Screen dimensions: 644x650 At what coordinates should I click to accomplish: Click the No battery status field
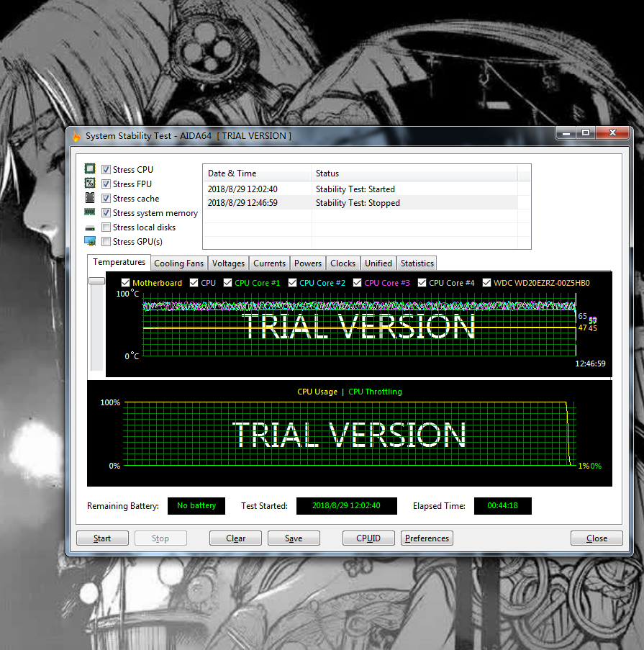pyautogui.click(x=196, y=506)
